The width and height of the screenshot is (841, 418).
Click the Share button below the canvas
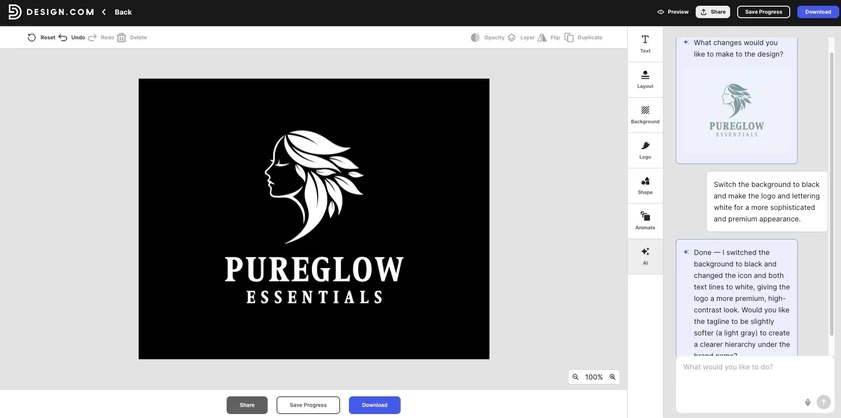[247, 405]
